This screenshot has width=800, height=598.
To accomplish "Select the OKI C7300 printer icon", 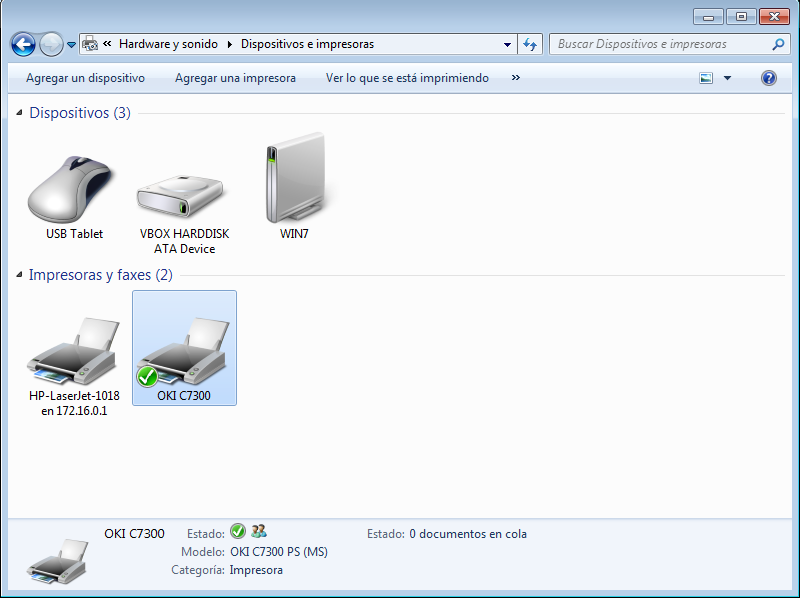I will [184, 351].
